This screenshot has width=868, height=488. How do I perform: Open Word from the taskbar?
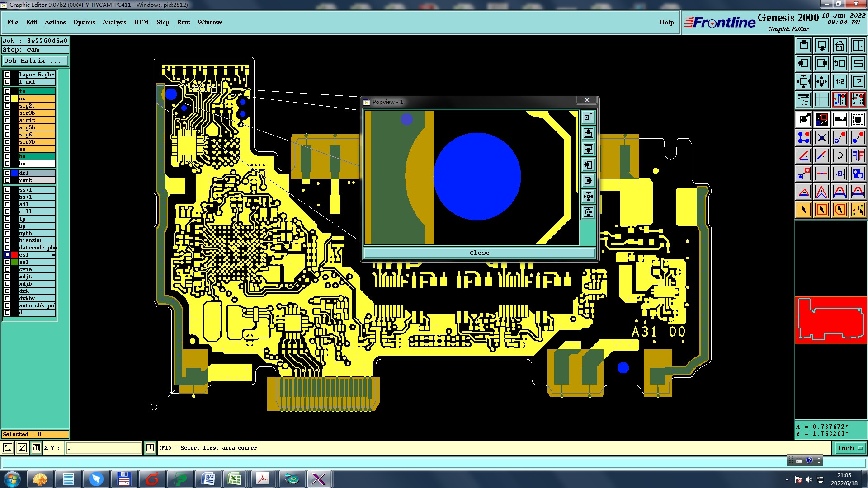[208, 479]
